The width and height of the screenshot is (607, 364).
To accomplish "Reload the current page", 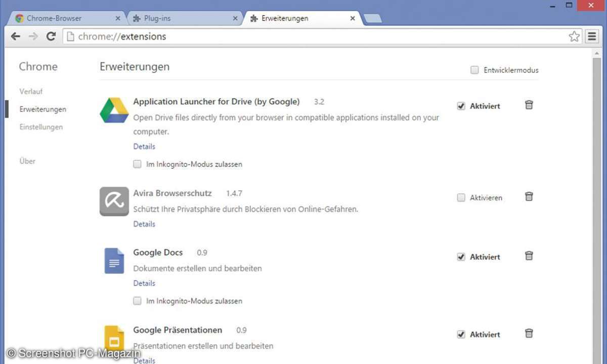I will 51,36.
